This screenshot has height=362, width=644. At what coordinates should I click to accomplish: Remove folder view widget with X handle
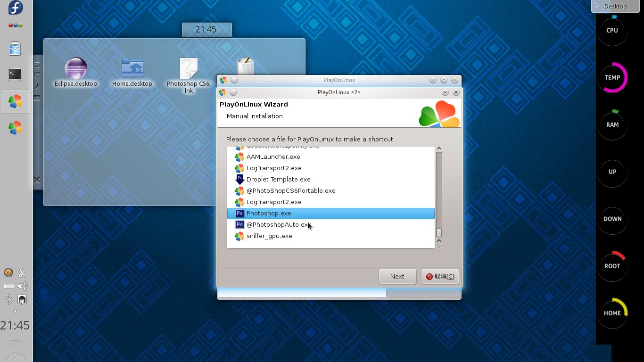point(37,180)
